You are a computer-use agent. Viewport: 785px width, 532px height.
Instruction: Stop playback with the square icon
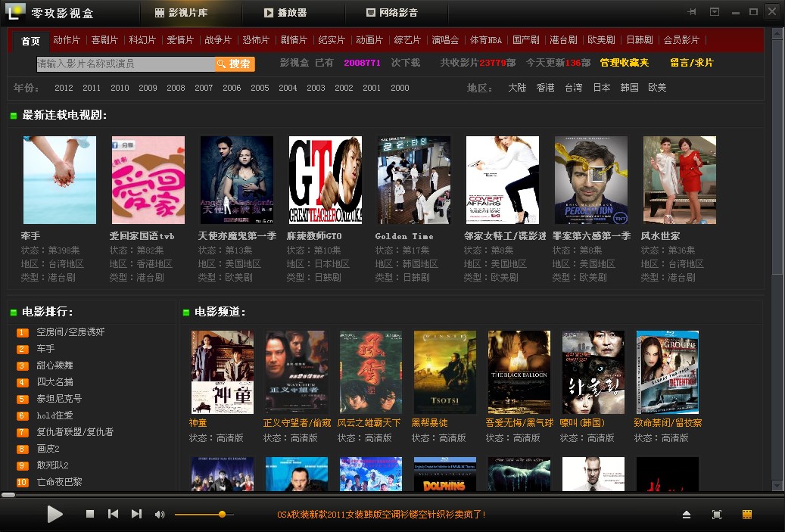point(90,514)
